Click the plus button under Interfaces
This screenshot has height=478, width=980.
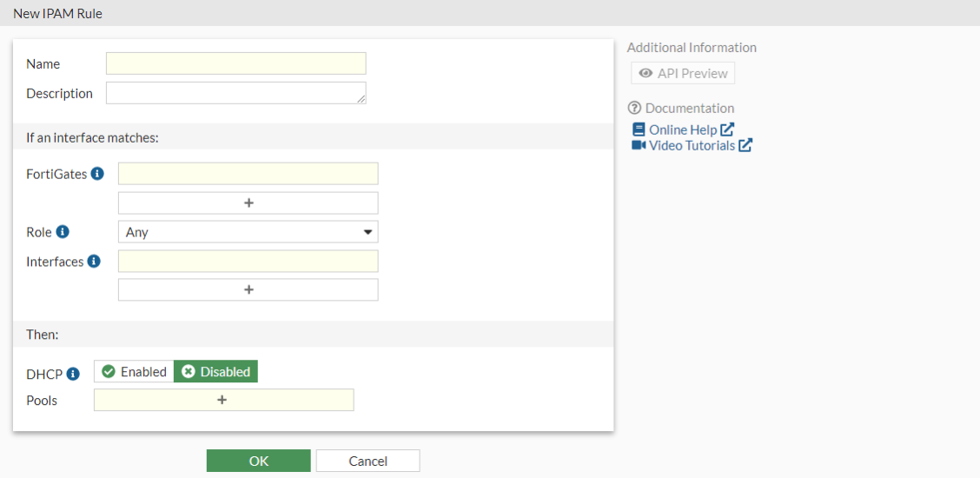[248, 289]
